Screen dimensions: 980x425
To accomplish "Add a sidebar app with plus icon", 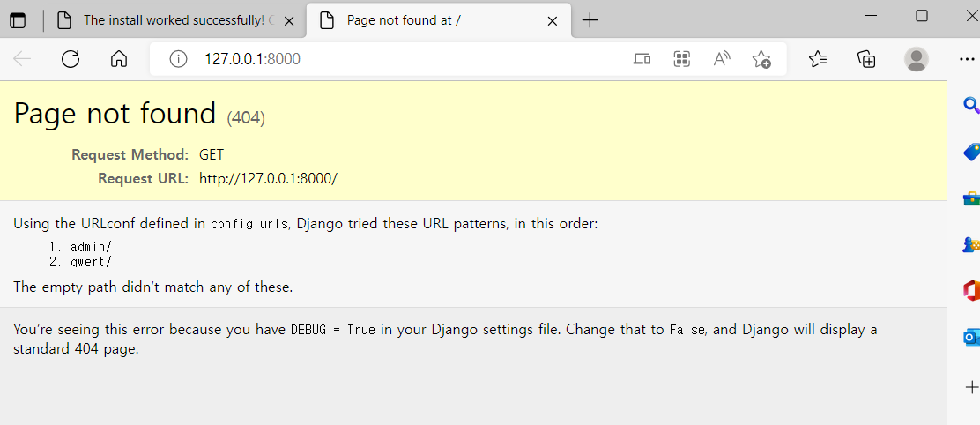I will 971,387.
